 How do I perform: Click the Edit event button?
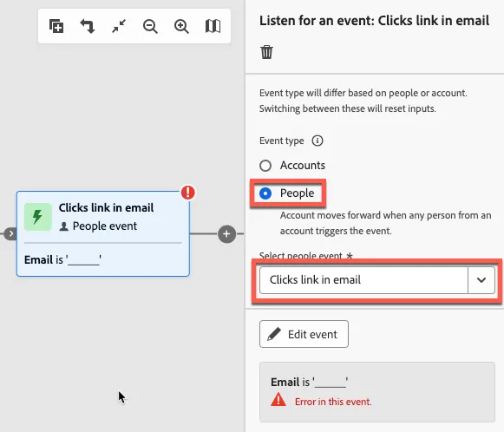304,334
